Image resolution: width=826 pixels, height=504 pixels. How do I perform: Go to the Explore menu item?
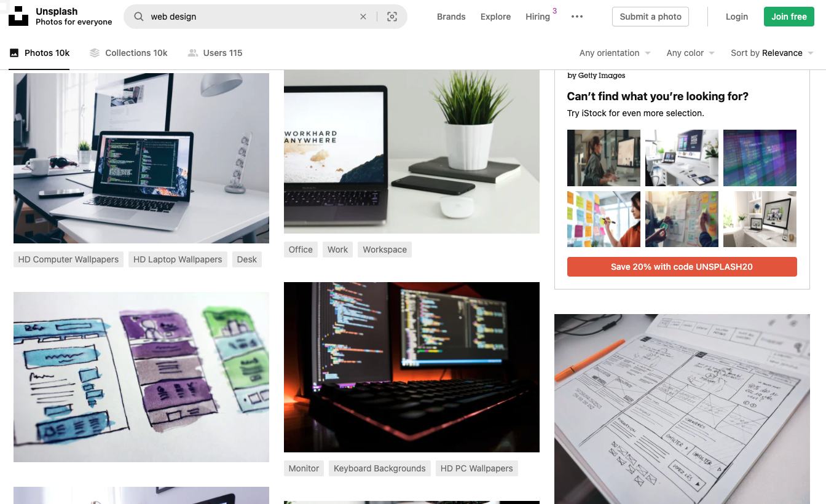click(495, 17)
